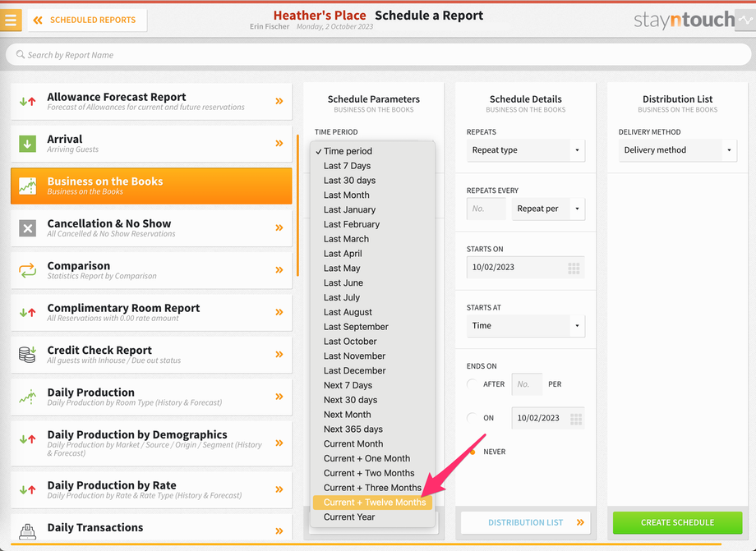
Task: Open the Delivery method dropdown
Action: click(677, 150)
